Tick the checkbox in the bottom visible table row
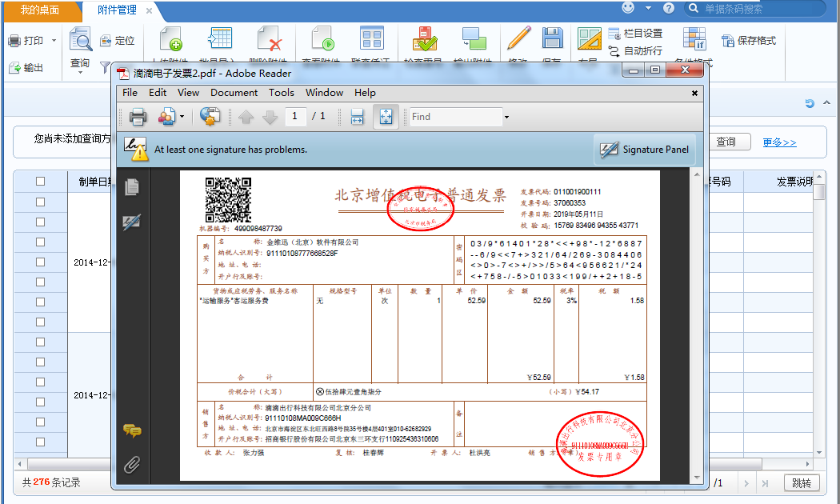Image resolution: width=840 pixels, height=504 pixels. coord(40,442)
